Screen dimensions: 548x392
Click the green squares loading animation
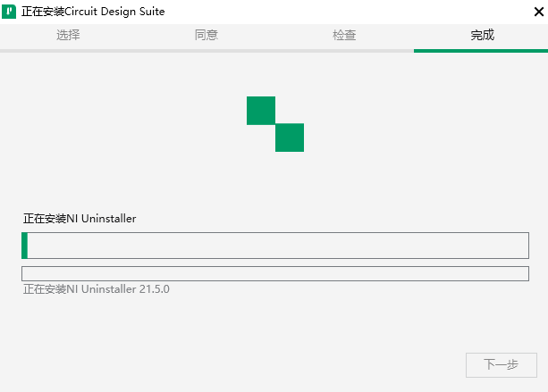pyautogui.click(x=275, y=124)
